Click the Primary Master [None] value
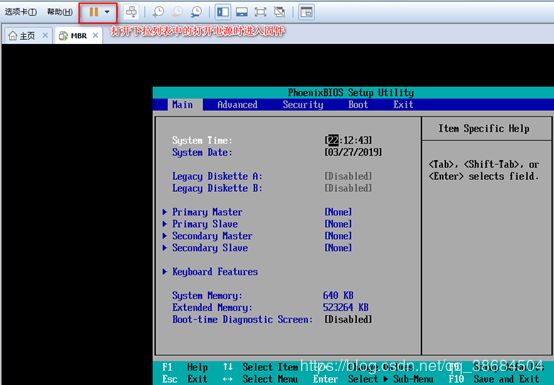The height and width of the screenshot is (385, 554). tap(338, 212)
